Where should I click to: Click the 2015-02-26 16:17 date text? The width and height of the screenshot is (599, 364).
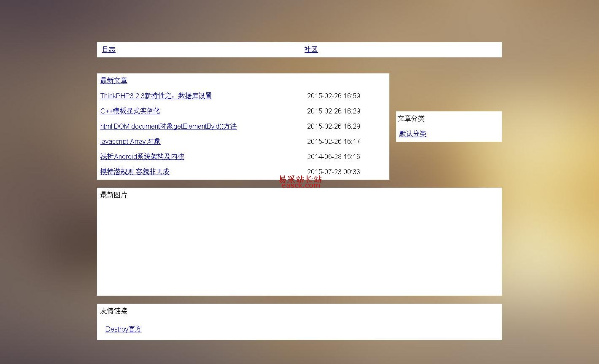333,141
